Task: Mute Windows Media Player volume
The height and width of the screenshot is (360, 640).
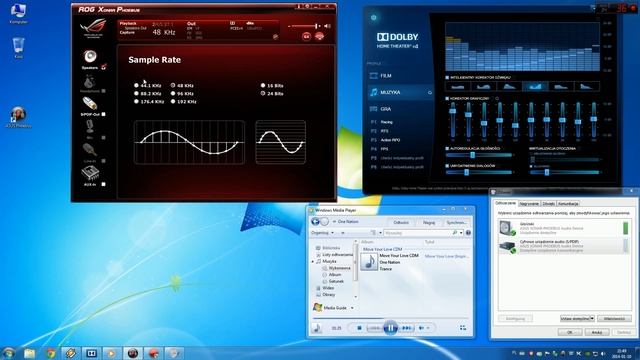Action: pos(422,328)
